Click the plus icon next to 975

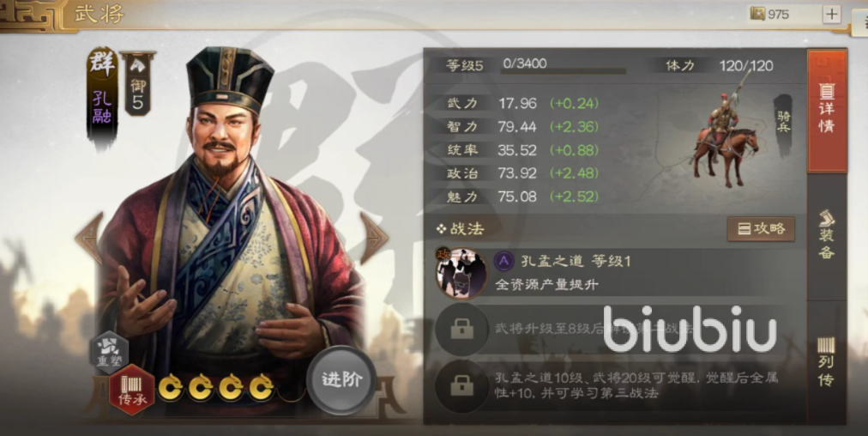tap(831, 14)
